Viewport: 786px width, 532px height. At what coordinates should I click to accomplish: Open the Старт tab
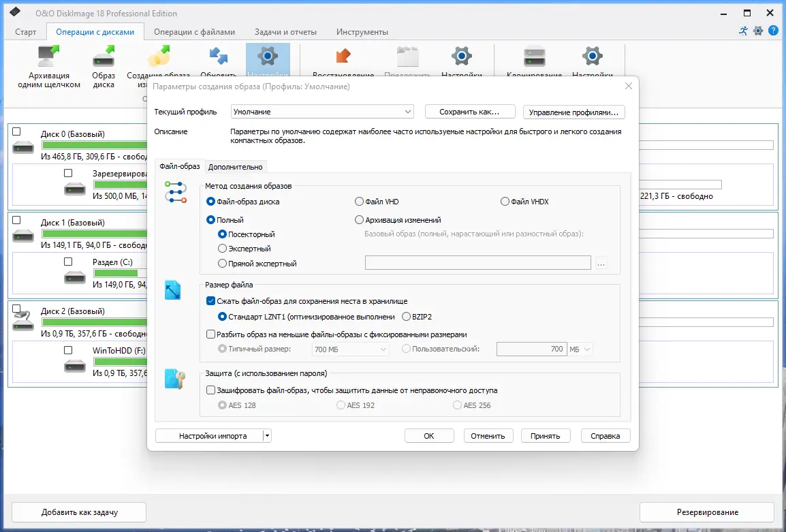(26, 32)
